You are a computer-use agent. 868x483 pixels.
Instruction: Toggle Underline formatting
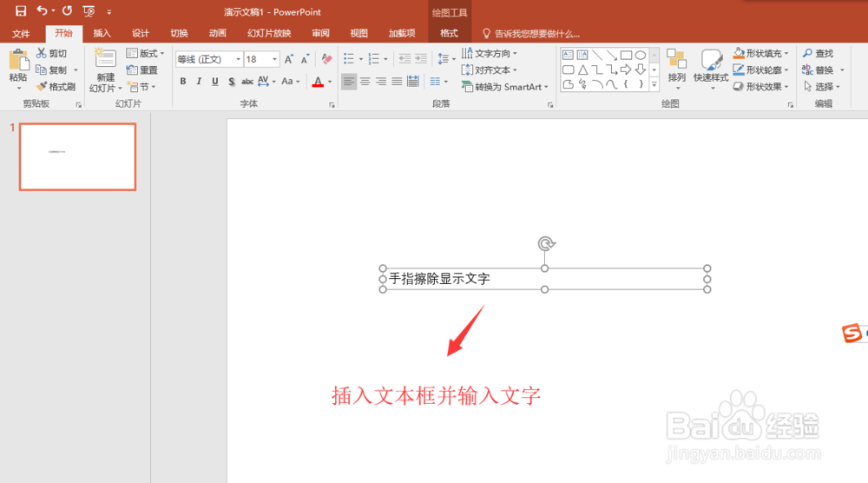[214, 82]
